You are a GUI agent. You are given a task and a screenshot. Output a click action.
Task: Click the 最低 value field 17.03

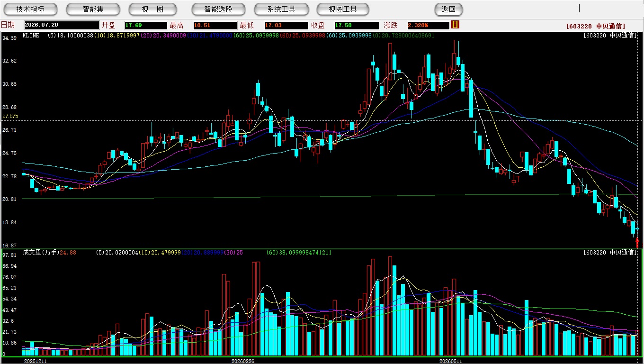(286, 25)
